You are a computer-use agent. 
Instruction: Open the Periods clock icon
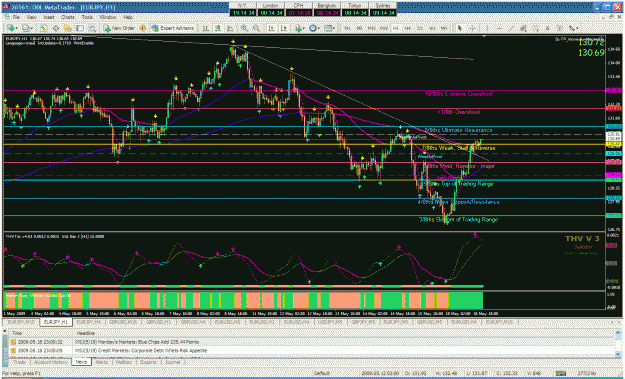coord(313,28)
